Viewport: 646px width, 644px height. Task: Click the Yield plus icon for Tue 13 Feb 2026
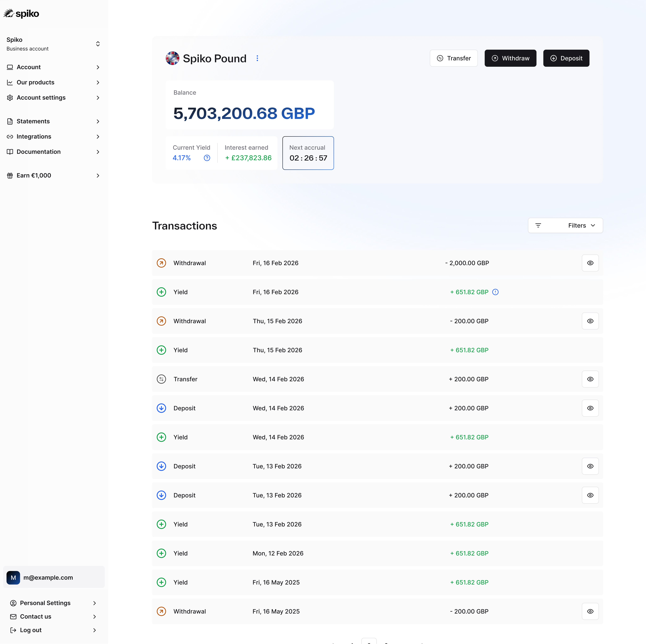(161, 524)
